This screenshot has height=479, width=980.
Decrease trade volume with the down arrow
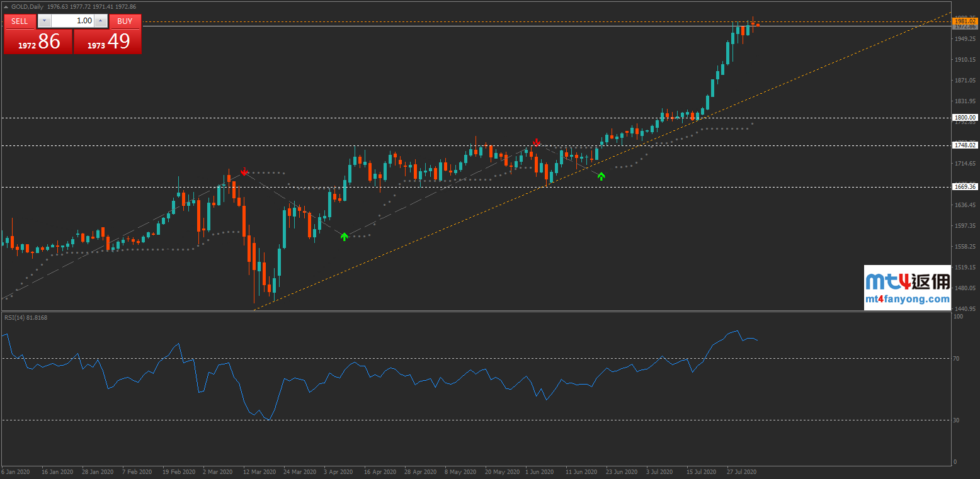(x=43, y=21)
